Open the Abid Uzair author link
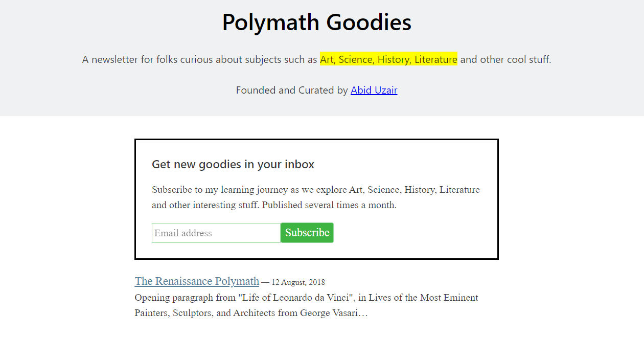 click(374, 91)
